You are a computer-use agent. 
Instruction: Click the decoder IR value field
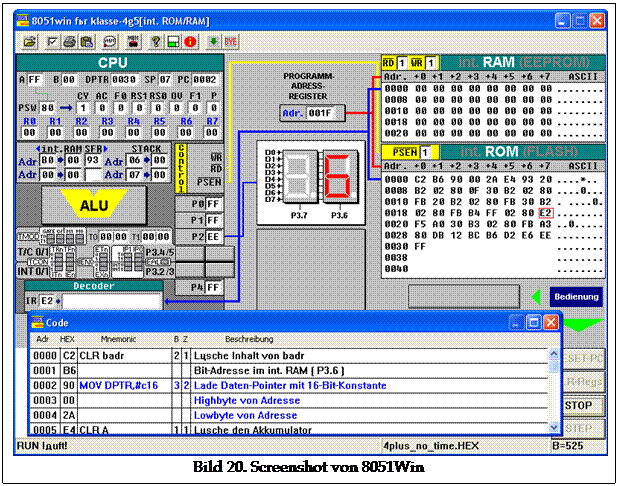(x=47, y=301)
